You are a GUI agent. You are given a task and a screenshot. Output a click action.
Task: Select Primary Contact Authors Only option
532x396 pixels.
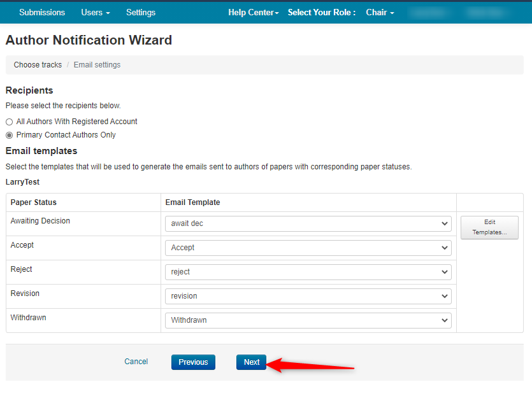(9, 135)
